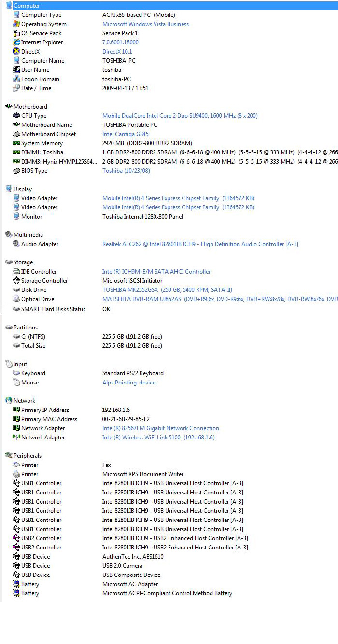Open the 7.0.6001.18000 Internet Explorer link
Image resolution: width=338 pixels, height=644 pixels.
120,42
